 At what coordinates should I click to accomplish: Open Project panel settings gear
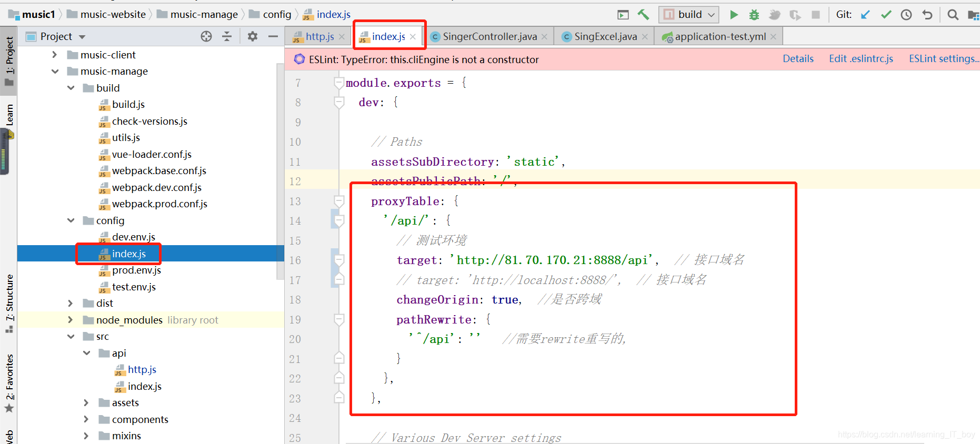click(x=253, y=36)
